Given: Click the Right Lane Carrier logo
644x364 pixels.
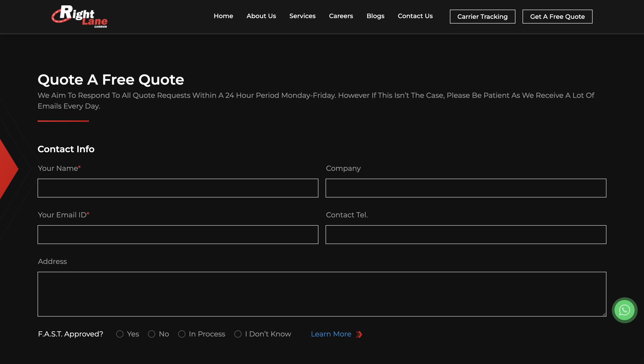Looking at the screenshot, I should click(80, 16).
